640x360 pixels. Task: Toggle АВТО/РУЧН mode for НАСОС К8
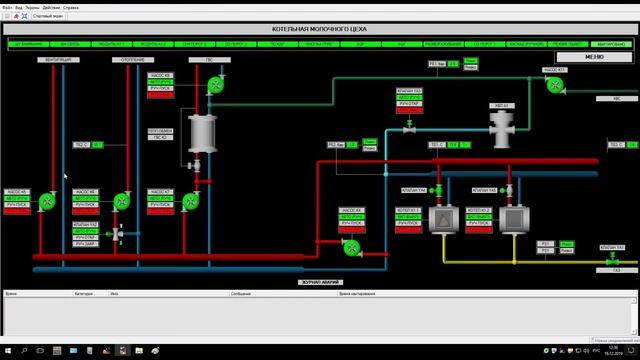[x=161, y=82]
